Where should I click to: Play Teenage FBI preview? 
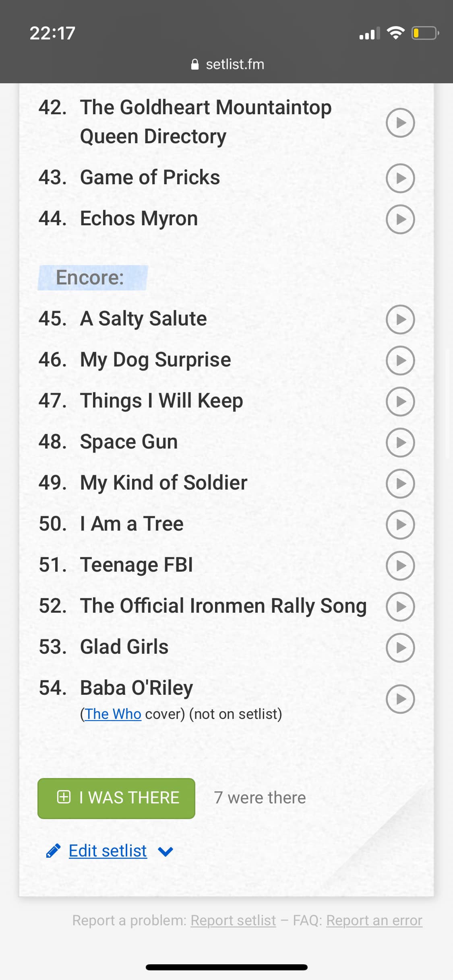[x=400, y=566]
